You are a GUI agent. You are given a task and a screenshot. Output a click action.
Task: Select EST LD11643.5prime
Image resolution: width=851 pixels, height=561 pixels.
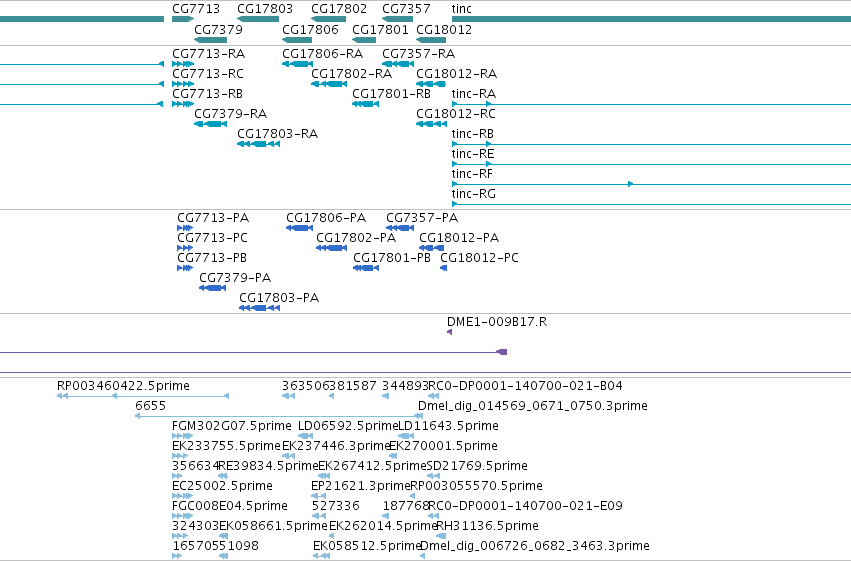406,436
